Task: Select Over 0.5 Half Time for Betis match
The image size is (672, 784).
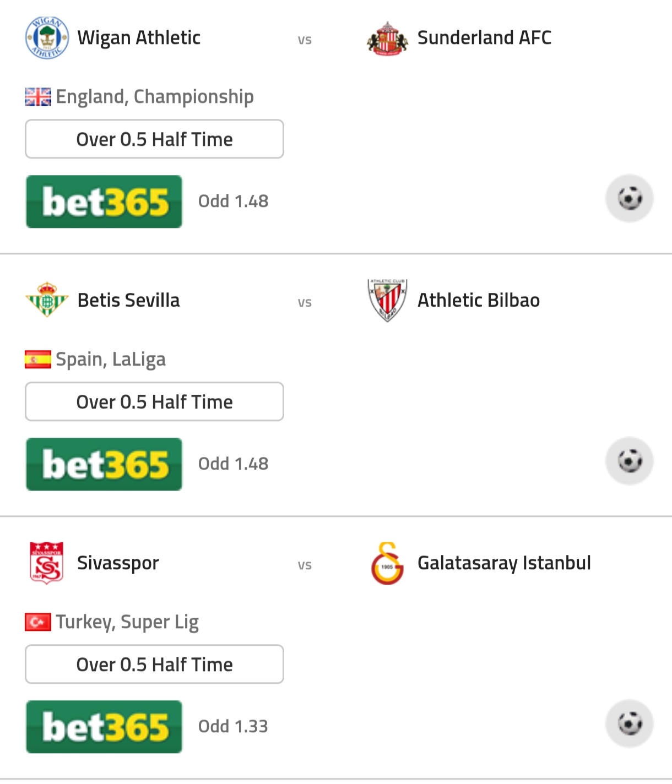Action: coord(154,401)
